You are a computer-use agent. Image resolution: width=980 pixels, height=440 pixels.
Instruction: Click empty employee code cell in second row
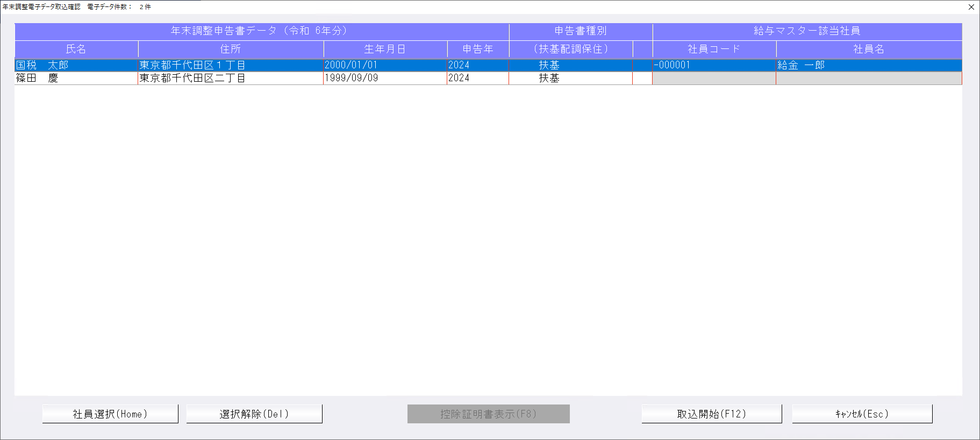coord(714,79)
